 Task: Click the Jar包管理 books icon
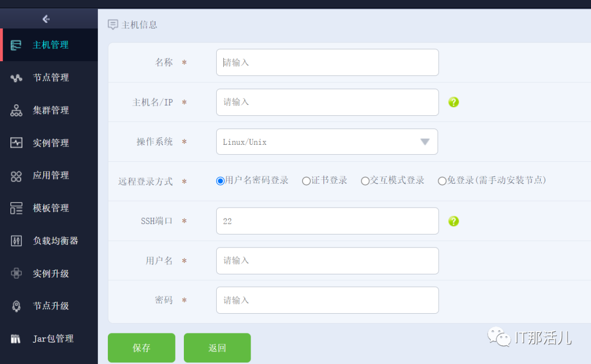pos(15,339)
